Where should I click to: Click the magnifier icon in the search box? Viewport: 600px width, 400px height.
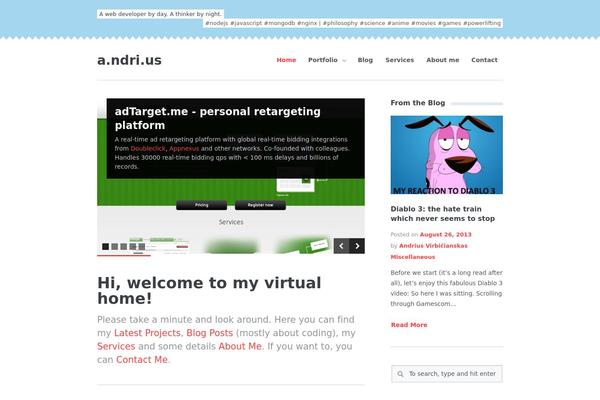pyautogui.click(x=400, y=374)
